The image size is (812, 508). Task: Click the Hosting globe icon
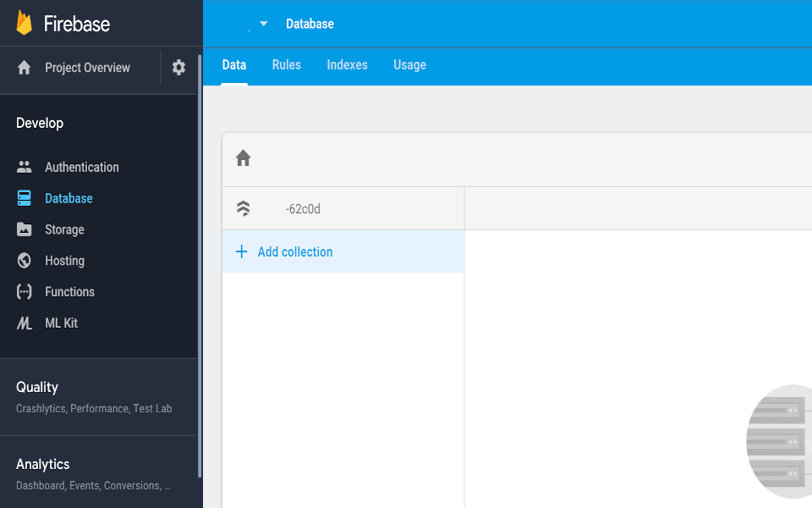25,260
